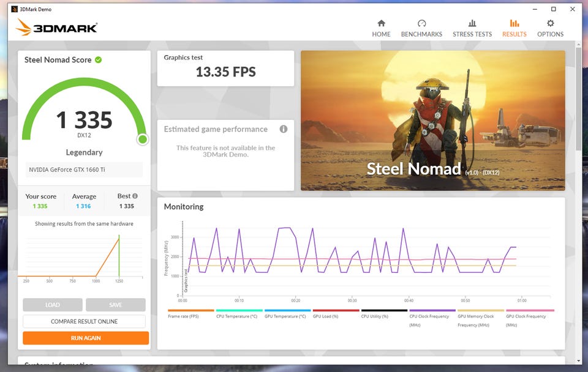
Task: Click the Steel Nomad Score heading
Action: 58,60
